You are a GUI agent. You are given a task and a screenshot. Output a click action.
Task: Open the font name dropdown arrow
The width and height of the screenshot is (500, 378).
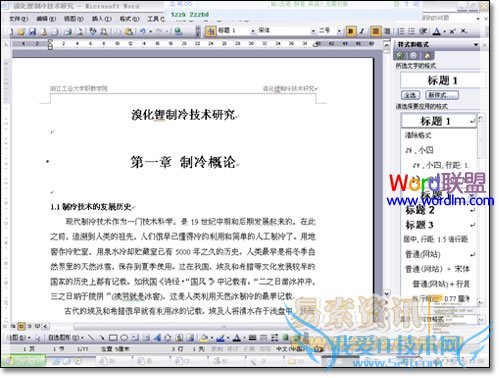(313, 31)
